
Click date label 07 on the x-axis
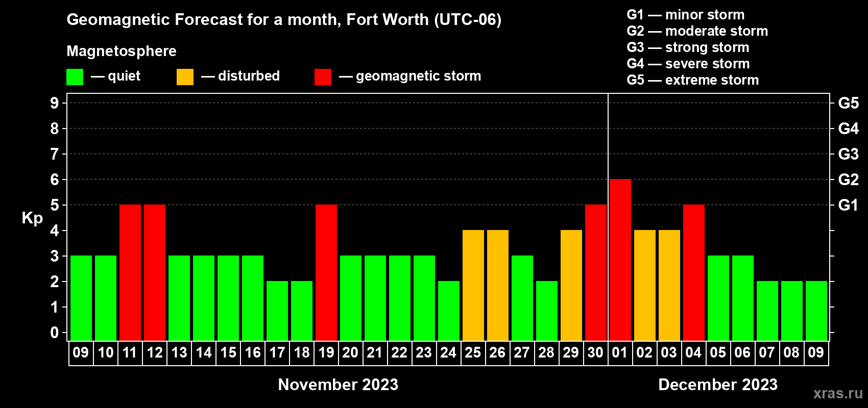click(767, 353)
